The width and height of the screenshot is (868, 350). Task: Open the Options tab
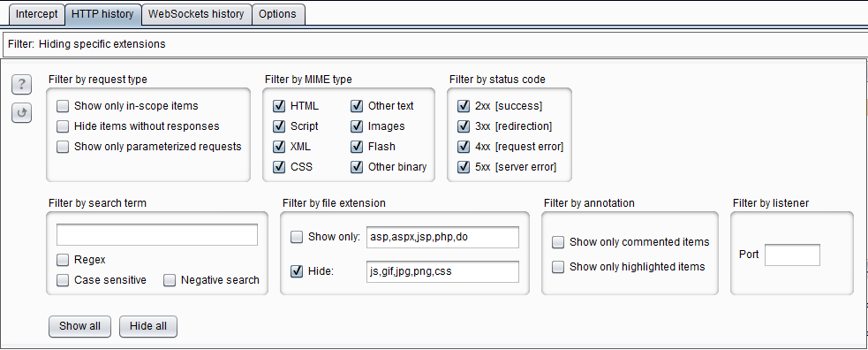(x=277, y=14)
